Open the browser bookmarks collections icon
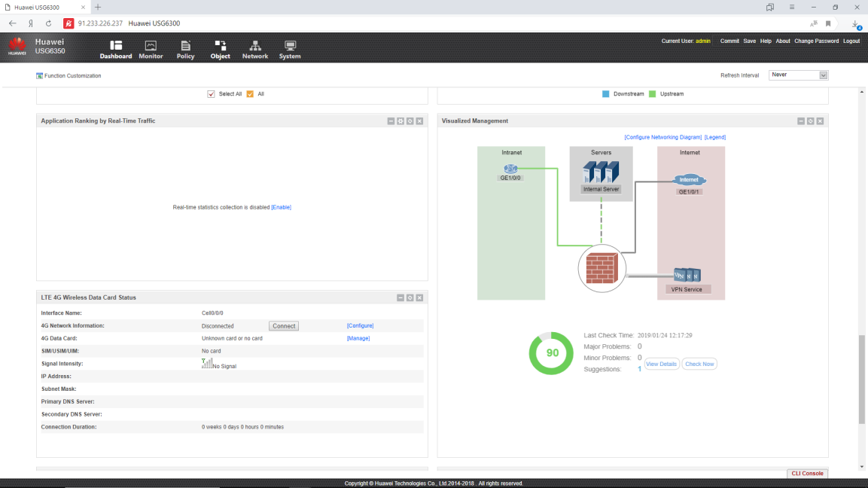This screenshot has width=868, height=488. (x=770, y=8)
